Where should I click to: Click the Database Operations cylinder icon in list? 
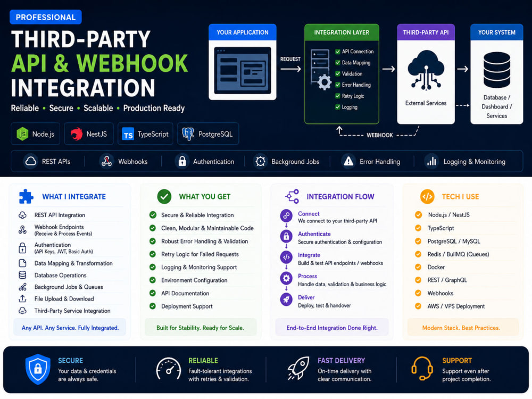tap(22, 275)
